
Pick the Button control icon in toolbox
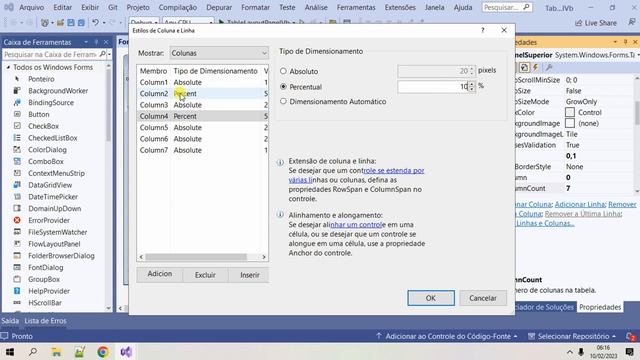click(x=17, y=114)
